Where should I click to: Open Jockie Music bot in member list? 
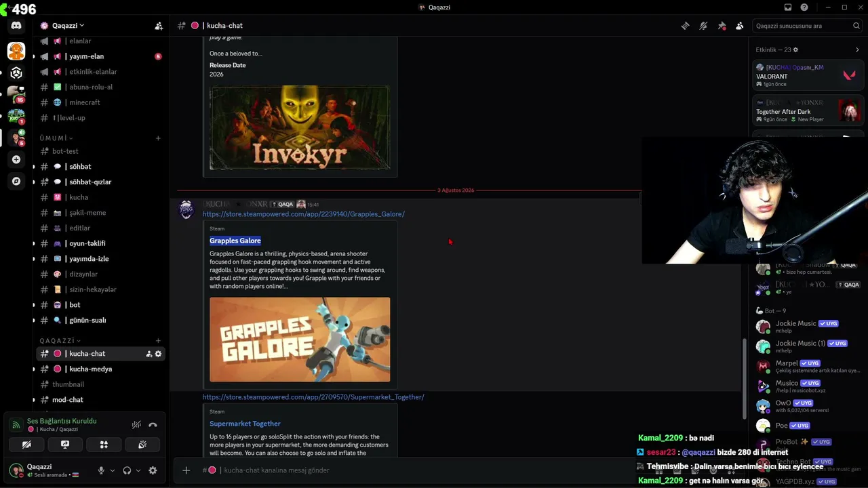point(807,326)
